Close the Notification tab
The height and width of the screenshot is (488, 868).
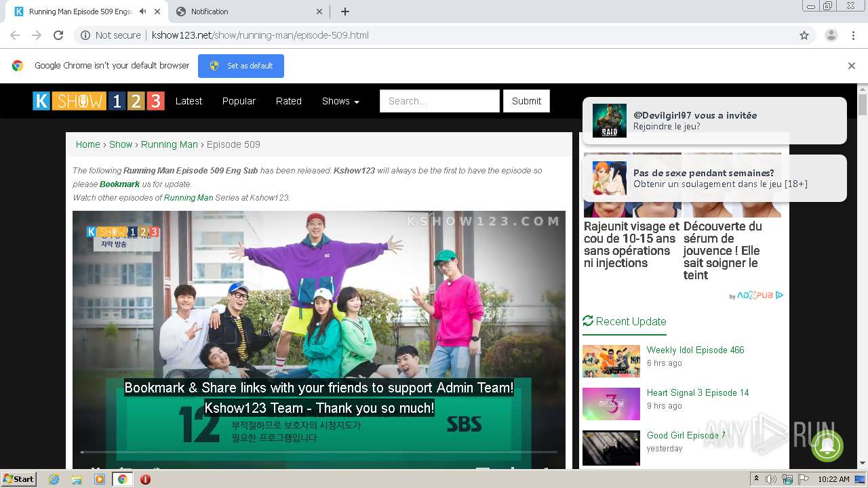pyautogui.click(x=319, y=12)
